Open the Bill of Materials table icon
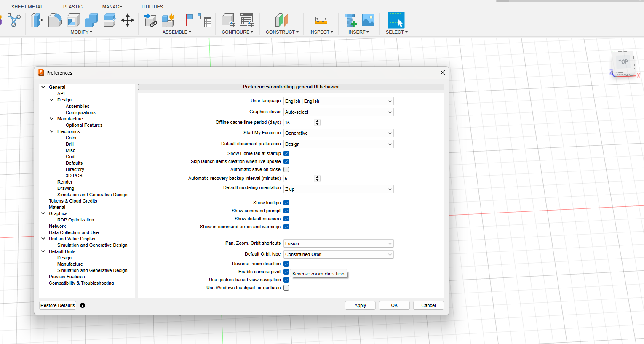This screenshot has width=644, height=344. 205,20
